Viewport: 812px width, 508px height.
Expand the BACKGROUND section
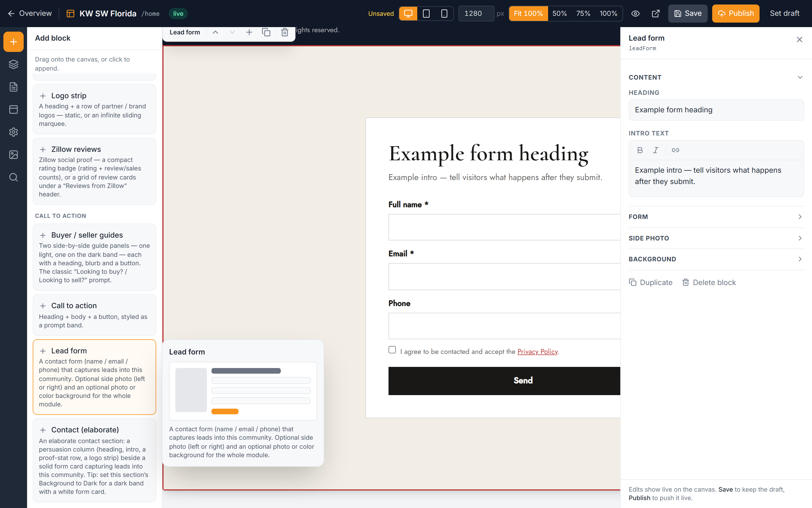(x=716, y=259)
